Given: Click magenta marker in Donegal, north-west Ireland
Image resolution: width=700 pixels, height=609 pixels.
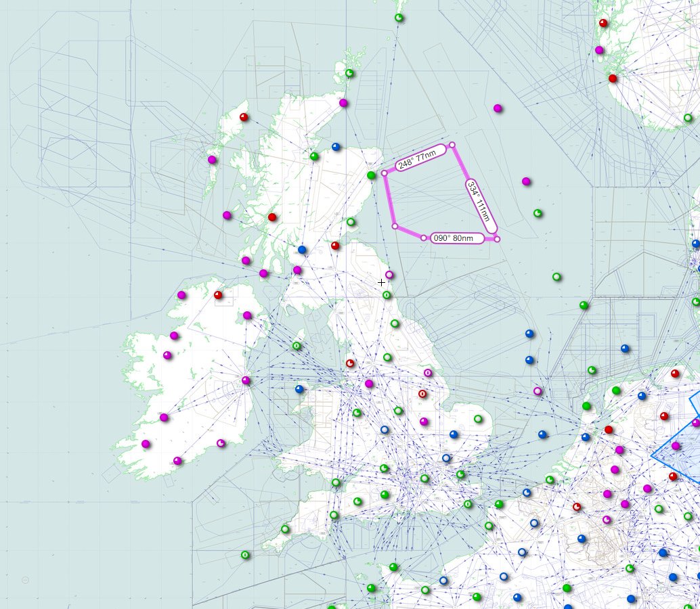Looking at the screenshot, I should point(181,295).
